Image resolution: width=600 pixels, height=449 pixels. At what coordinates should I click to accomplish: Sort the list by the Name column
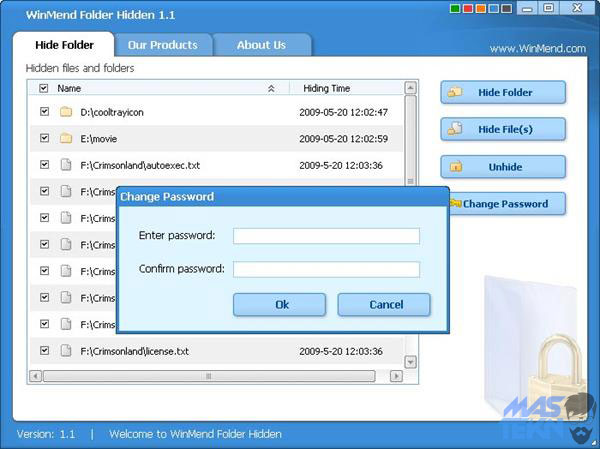tap(69, 88)
